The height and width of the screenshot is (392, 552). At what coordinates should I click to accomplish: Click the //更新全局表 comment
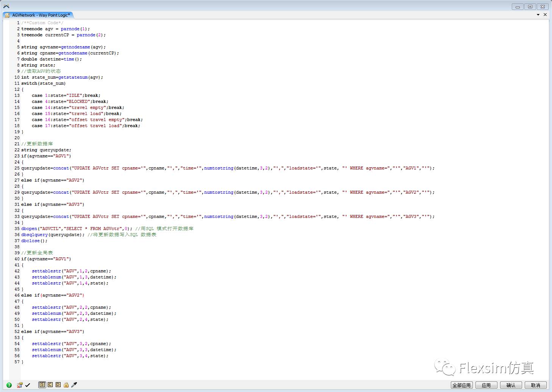tap(37, 253)
